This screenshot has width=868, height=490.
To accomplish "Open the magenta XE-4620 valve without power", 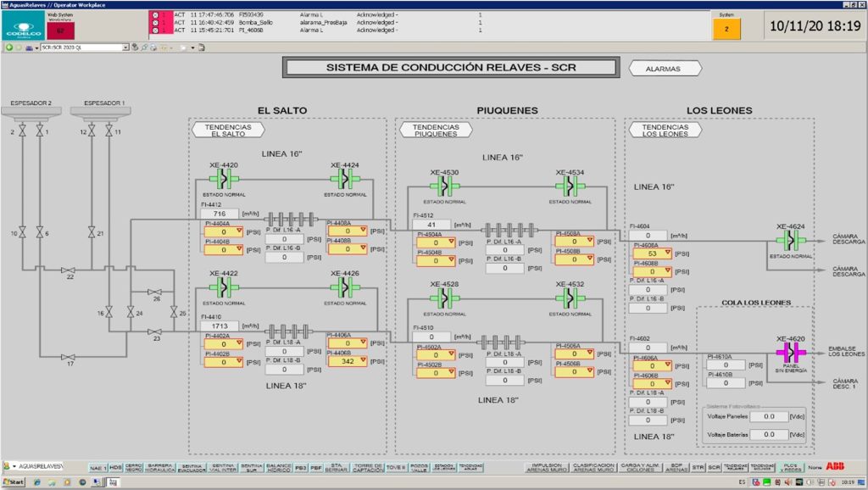I will tap(791, 351).
